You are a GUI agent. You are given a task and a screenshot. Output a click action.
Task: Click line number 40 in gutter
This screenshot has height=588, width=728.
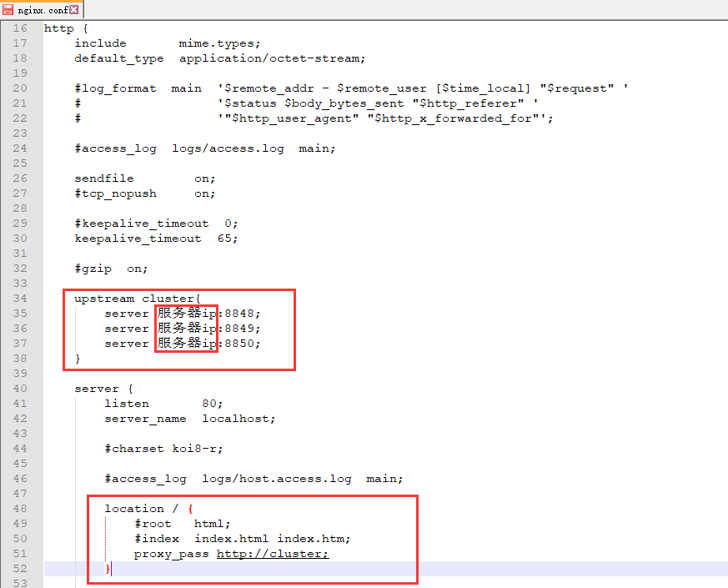pyautogui.click(x=20, y=389)
